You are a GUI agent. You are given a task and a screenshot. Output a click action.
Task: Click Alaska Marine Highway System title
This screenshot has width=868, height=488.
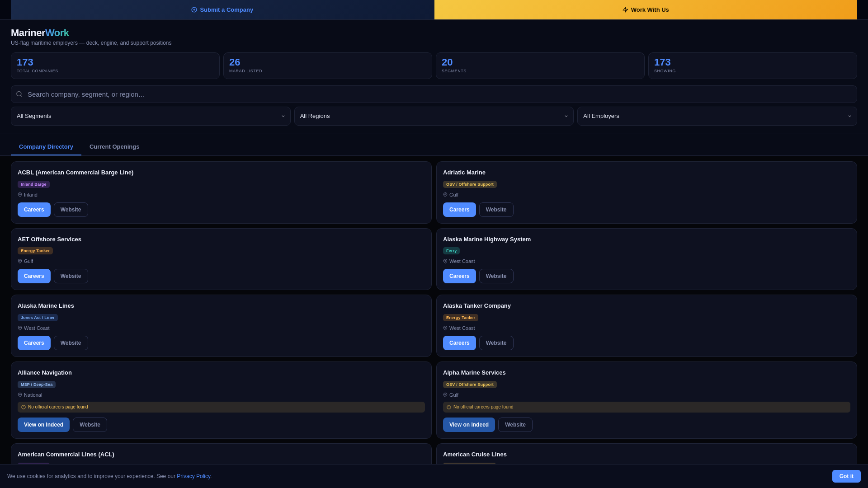point(487,239)
